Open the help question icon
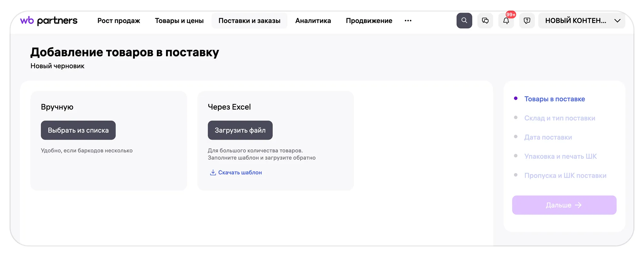The height and width of the screenshot is (256, 644). tap(527, 21)
